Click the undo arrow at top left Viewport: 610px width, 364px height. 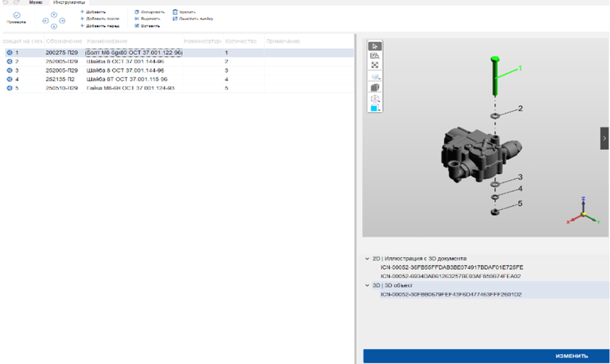point(6,3)
